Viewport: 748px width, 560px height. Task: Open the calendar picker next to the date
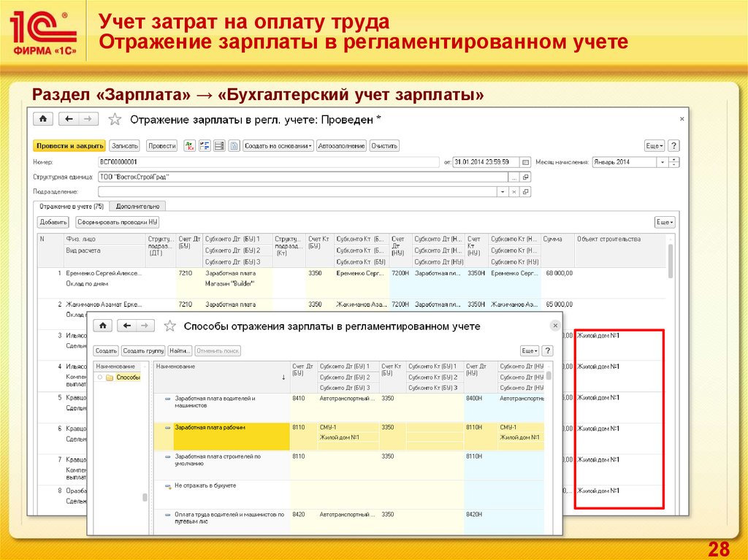point(526,162)
